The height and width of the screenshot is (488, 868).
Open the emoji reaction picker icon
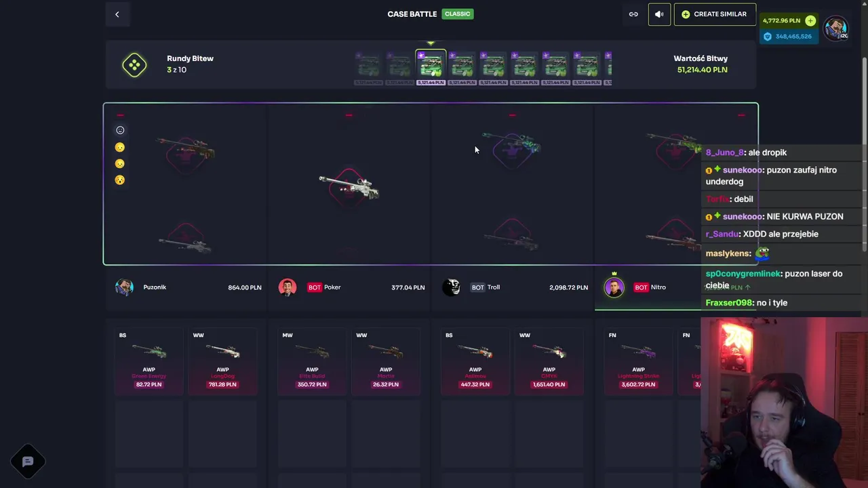120,130
